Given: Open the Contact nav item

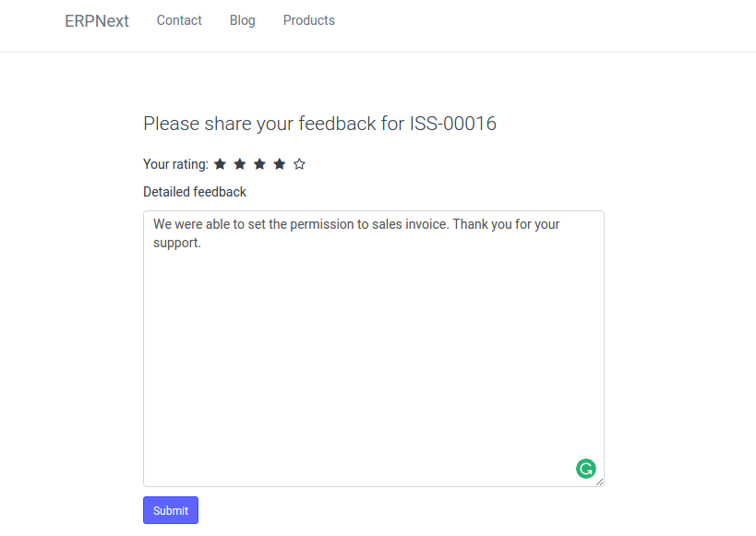Looking at the screenshot, I should [x=179, y=20].
